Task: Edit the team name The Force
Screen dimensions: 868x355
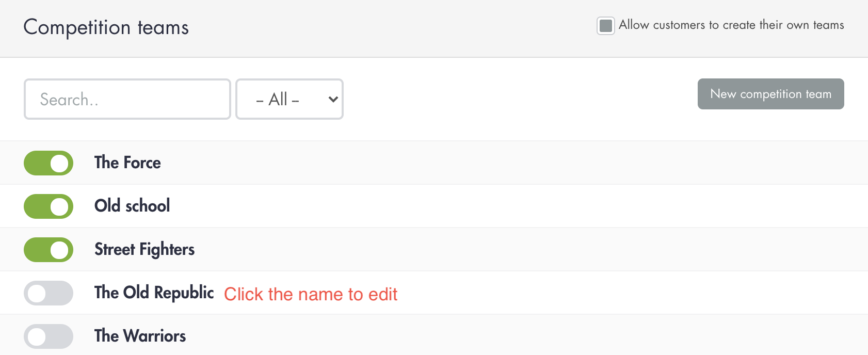Action: (127, 163)
